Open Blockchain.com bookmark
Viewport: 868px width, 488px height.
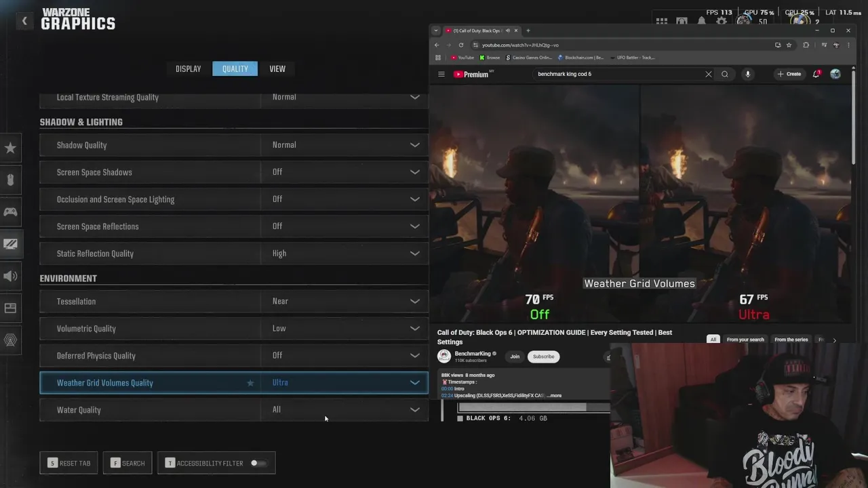coord(580,58)
